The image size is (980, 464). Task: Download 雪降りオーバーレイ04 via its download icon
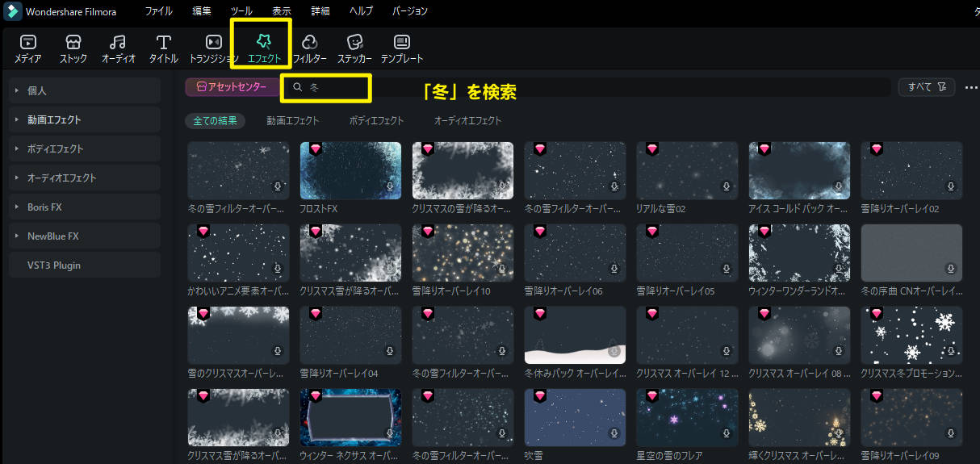click(x=390, y=351)
